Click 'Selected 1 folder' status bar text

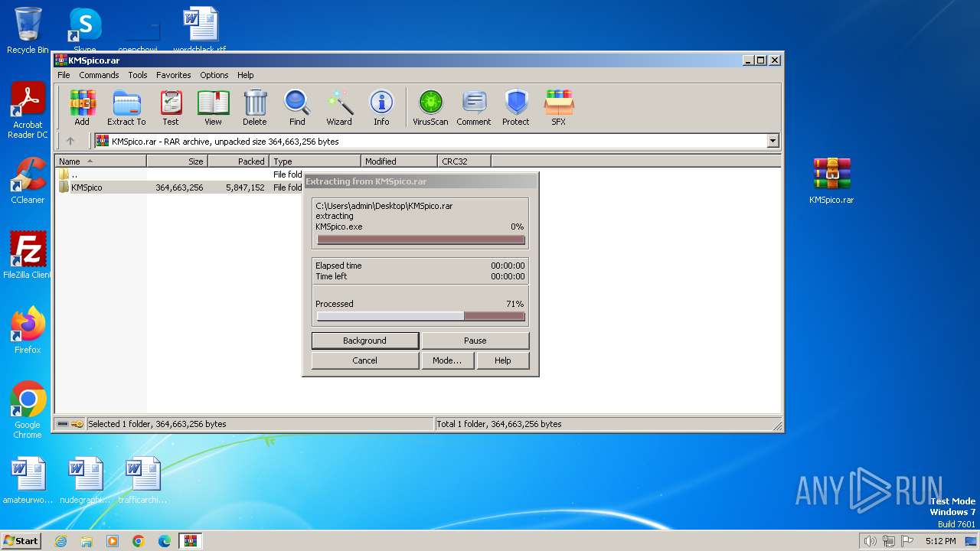coord(157,424)
